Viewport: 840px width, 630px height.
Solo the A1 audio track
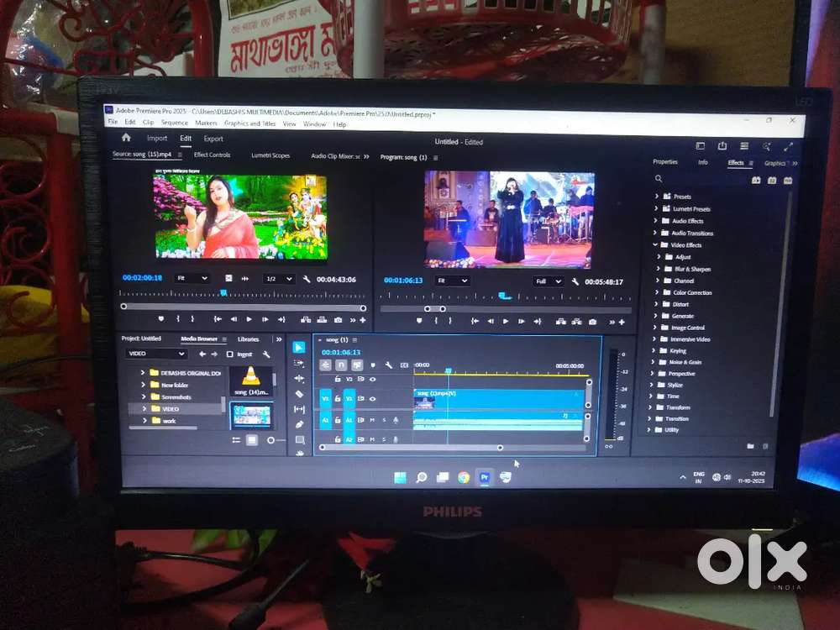click(x=383, y=420)
